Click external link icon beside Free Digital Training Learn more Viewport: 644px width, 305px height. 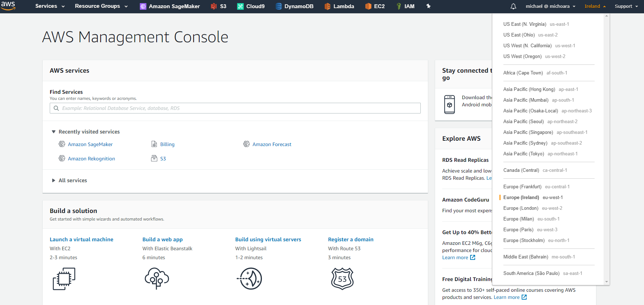[524, 297]
